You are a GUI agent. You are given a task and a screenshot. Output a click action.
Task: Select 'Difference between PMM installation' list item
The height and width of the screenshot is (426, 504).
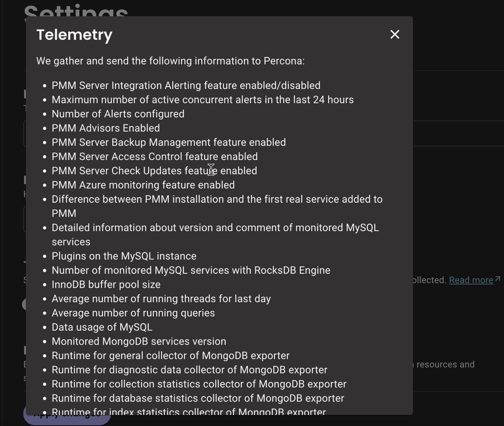217,206
